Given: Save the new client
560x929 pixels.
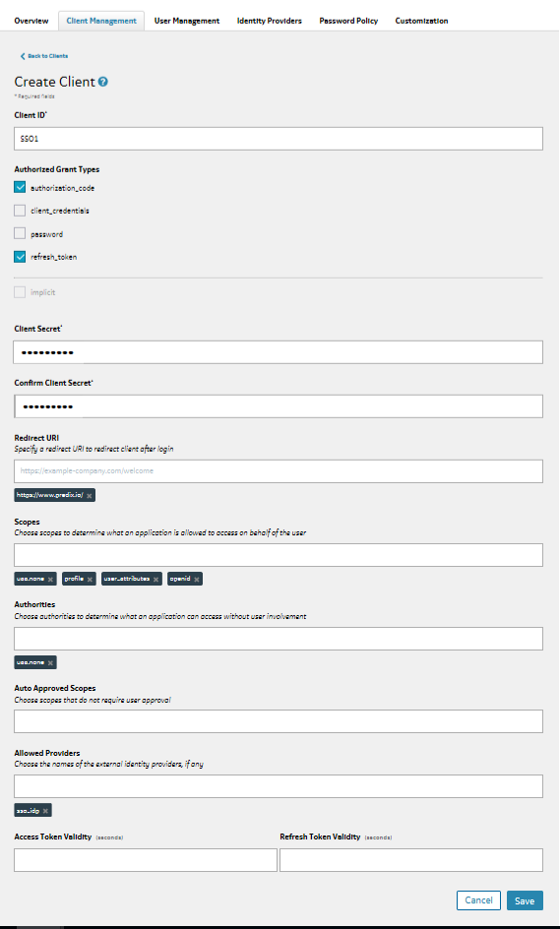Looking at the screenshot, I should [x=525, y=900].
